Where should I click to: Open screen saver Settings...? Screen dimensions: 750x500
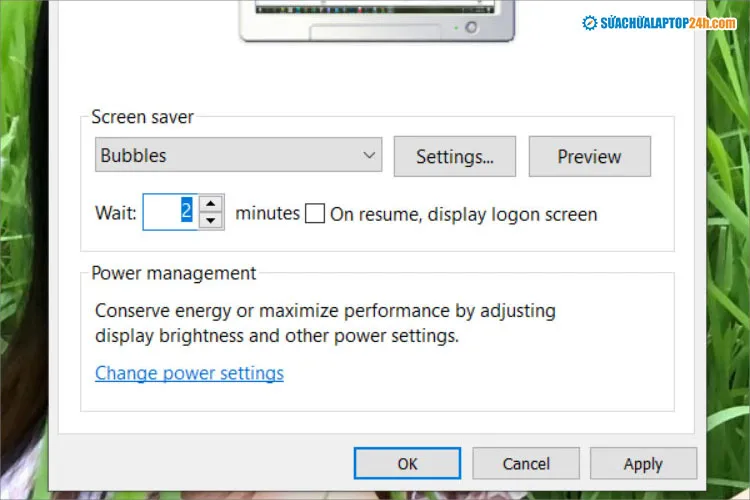click(454, 156)
